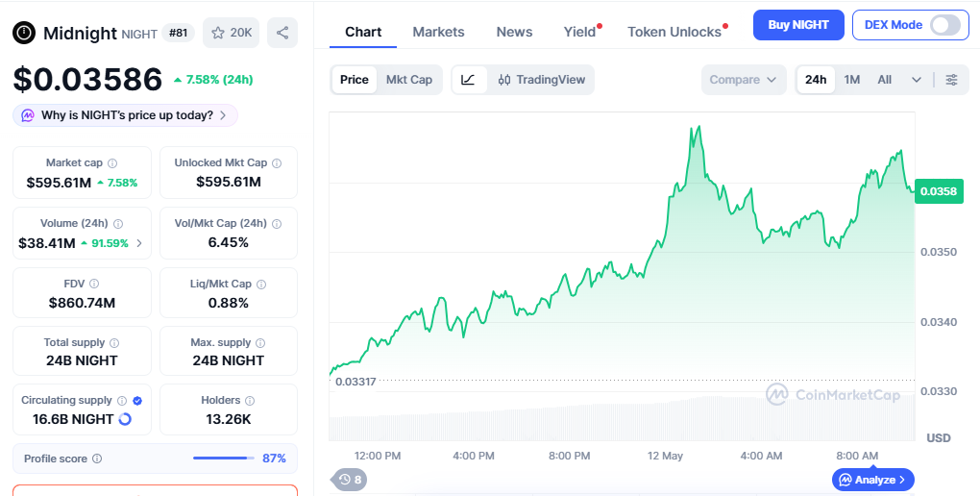Click the Buy NIGHT button

[x=798, y=25]
